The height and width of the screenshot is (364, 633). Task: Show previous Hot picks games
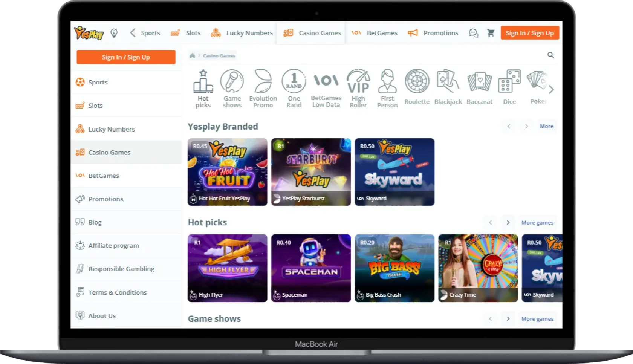coord(490,222)
